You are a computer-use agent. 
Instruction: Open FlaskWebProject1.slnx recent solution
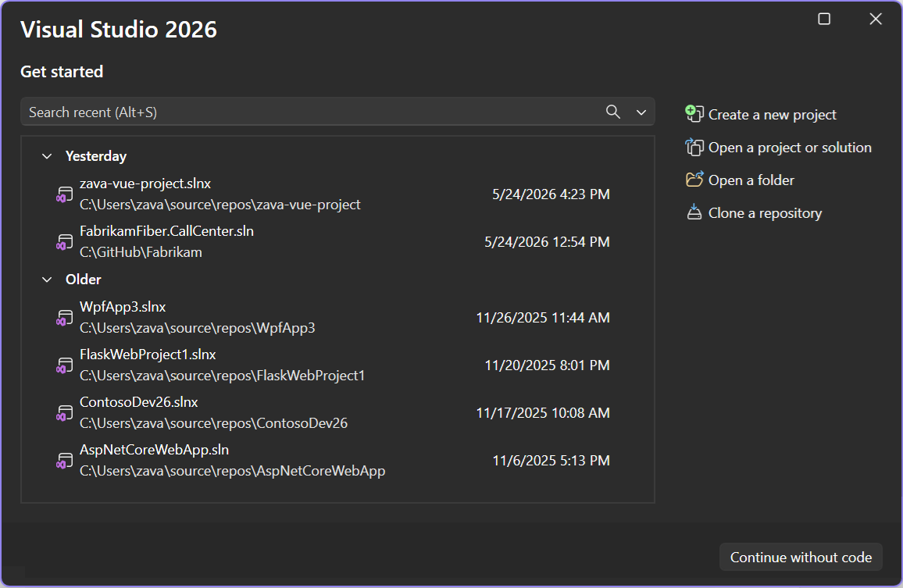click(x=148, y=355)
